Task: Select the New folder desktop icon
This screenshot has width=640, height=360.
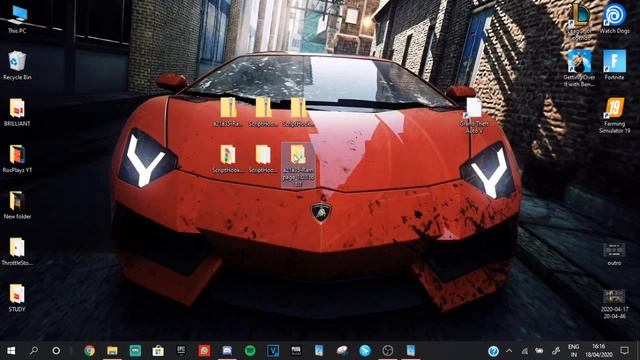Action: (x=17, y=205)
